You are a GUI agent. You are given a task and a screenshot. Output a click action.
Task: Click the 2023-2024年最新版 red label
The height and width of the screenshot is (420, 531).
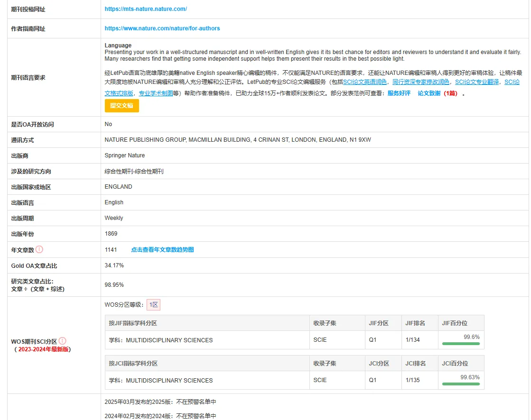click(44, 349)
